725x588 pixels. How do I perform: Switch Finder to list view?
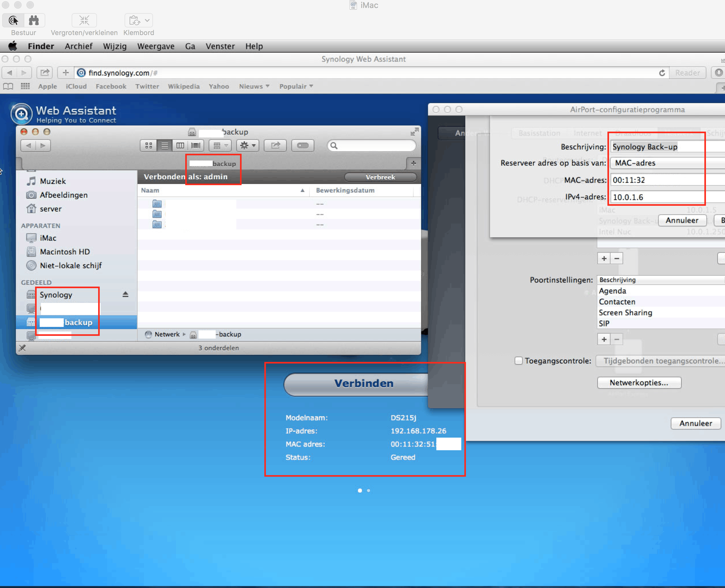pos(164,146)
